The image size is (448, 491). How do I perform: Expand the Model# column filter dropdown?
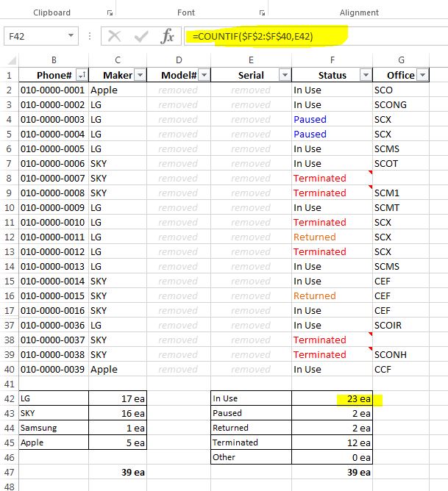[x=204, y=75]
